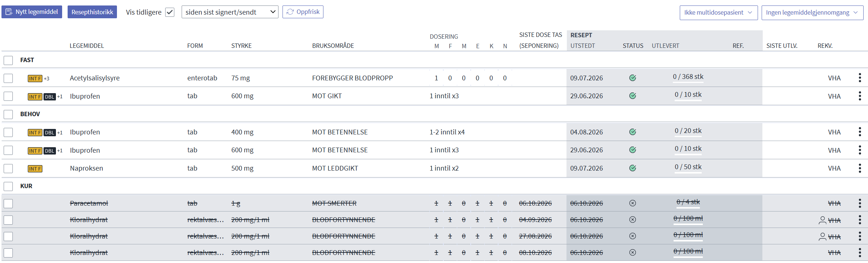Viewport: 868px width, 263px height.
Task: Tick the Naproksen row checkbox
Action: click(x=8, y=168)
